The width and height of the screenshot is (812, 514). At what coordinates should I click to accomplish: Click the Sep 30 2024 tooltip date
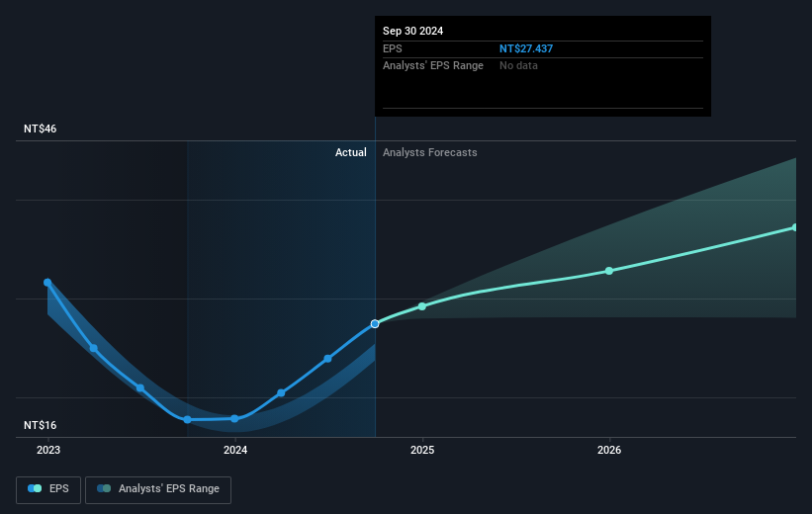point(412,31)
